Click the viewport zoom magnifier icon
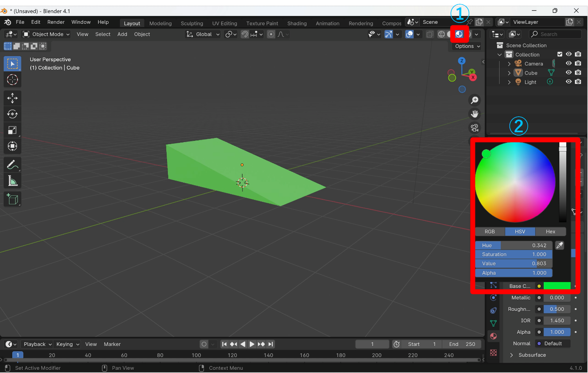The image size is (588, 373). (x=475, y=100)
